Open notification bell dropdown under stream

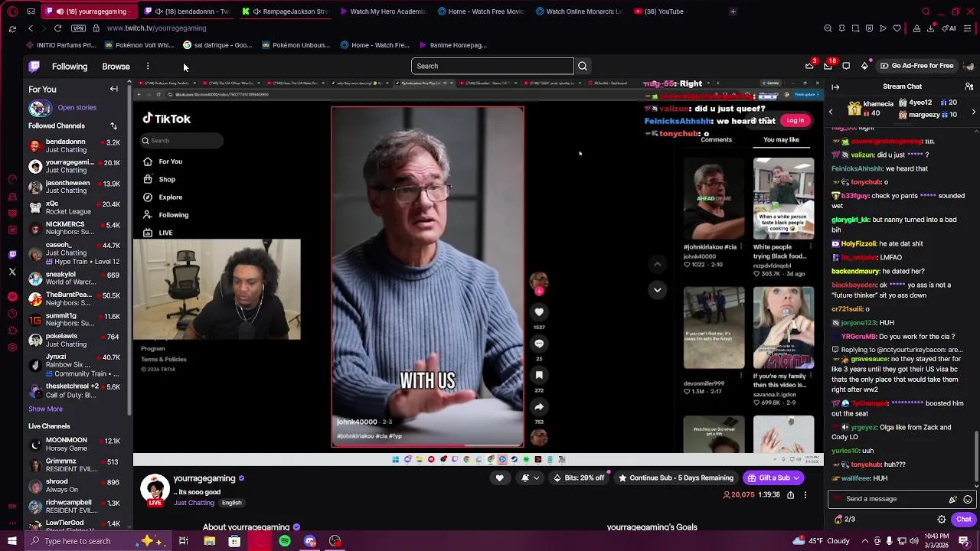tap(530, 478)
